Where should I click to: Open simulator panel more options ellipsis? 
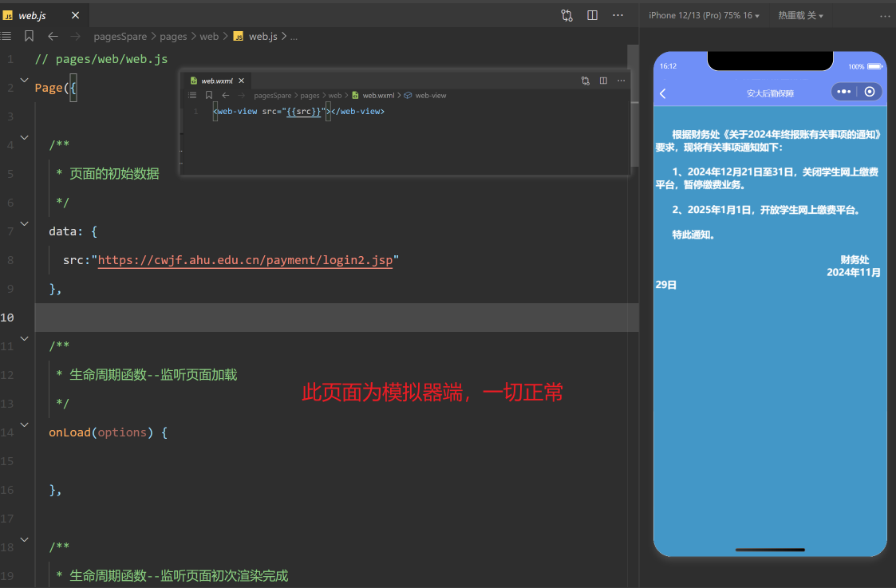coord(885,15)
